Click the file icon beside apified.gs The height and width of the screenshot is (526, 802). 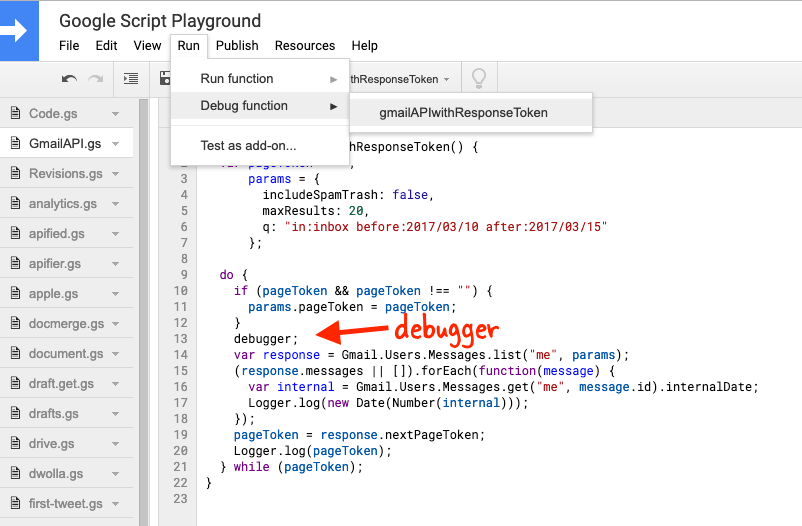pos(15,233)
